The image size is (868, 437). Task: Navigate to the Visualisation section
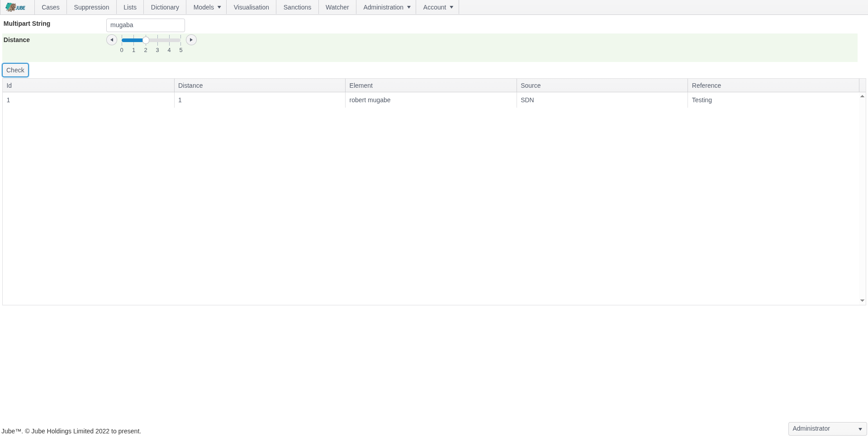tap(251, 7)
